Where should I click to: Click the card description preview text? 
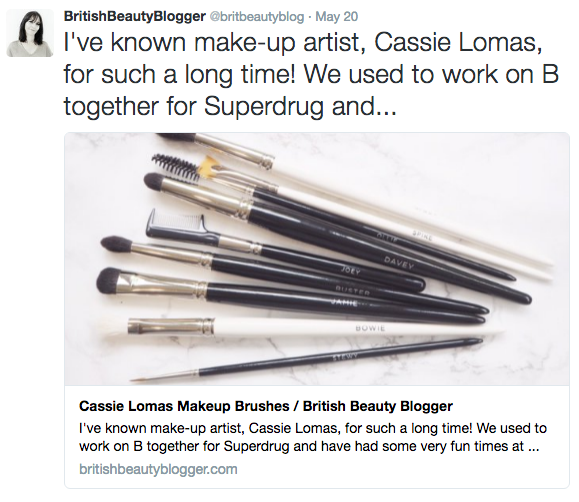coord(313,437)
